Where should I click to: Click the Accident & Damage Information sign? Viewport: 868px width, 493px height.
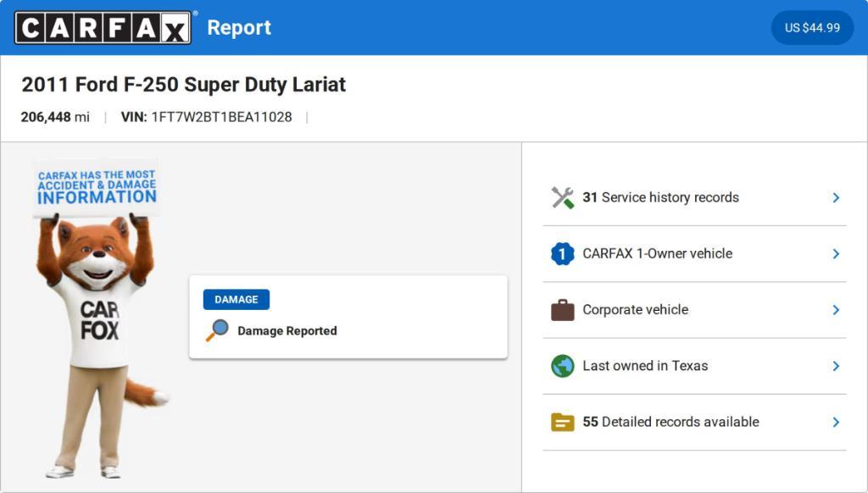click(x=97, y=187)
